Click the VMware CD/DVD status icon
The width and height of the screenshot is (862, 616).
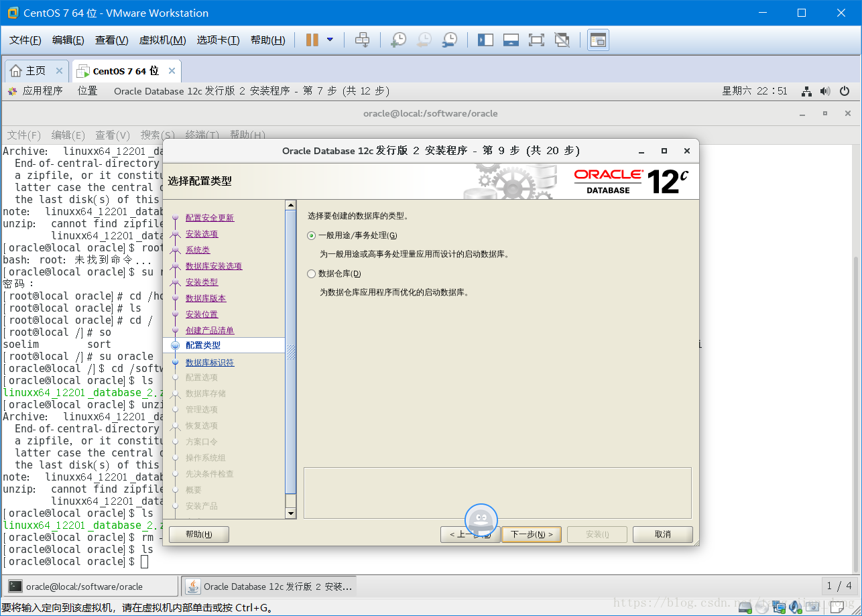(762, 606)
